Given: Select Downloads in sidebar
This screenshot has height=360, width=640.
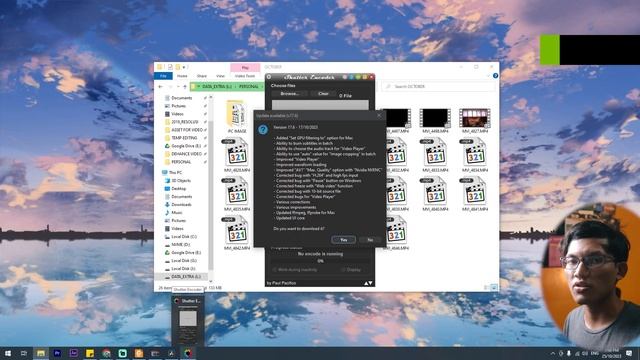Looking at the screenshot, I should click(182, 204).
